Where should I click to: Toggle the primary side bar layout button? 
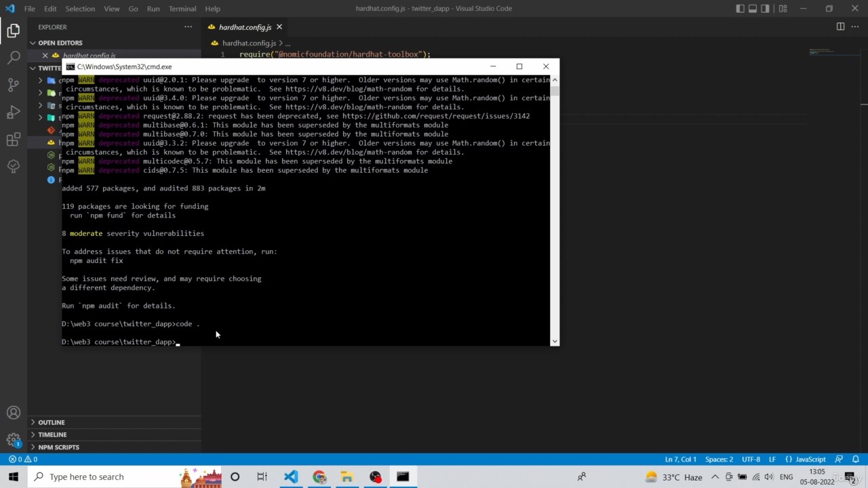[x=740, y=9]
